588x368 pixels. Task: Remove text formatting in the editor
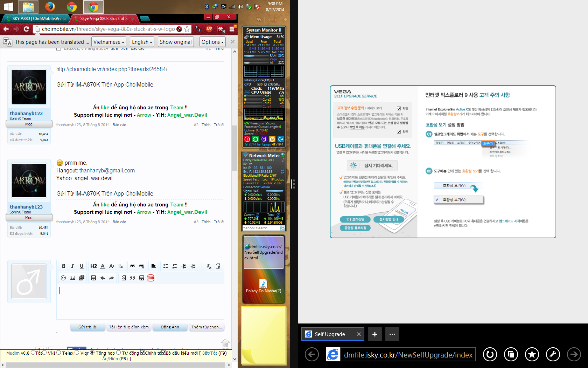[x=209, y=266]
